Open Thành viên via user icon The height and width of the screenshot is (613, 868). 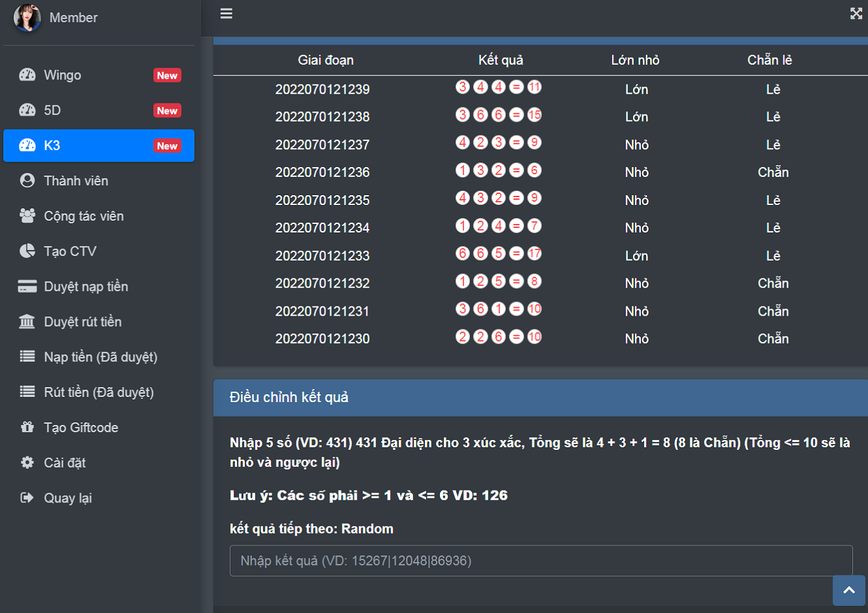click(x=27, y=181)
